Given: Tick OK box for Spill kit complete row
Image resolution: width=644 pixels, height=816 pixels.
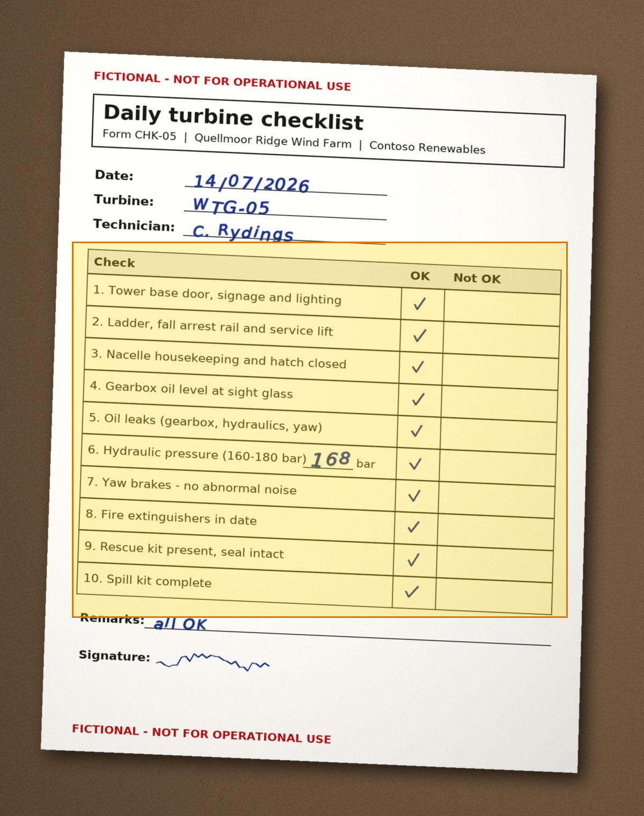Looking at the screenshot, I should pos(414,592).
